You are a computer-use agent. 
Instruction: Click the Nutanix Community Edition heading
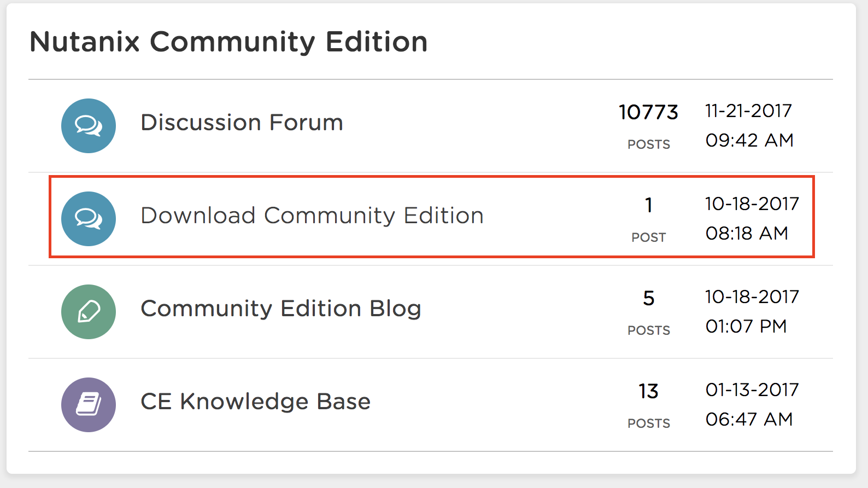(x=228, y=42)
